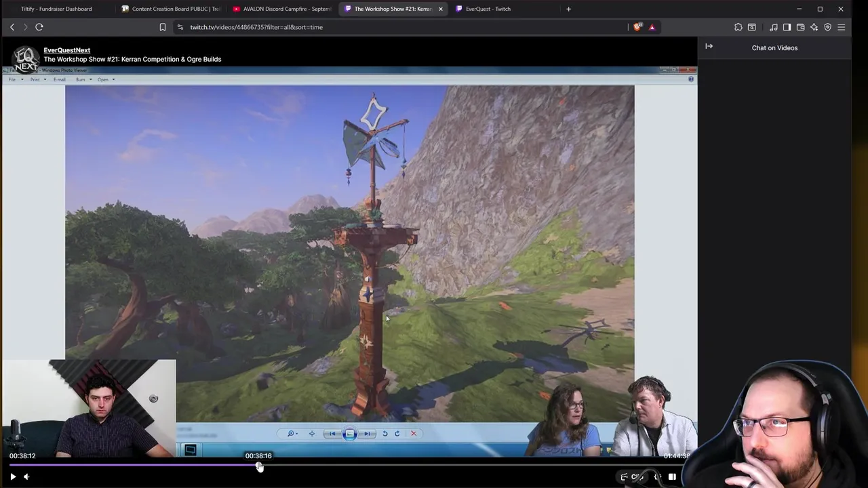Maximize the browser window
Screen dimensions: 868x488
[x=820, y=9]
